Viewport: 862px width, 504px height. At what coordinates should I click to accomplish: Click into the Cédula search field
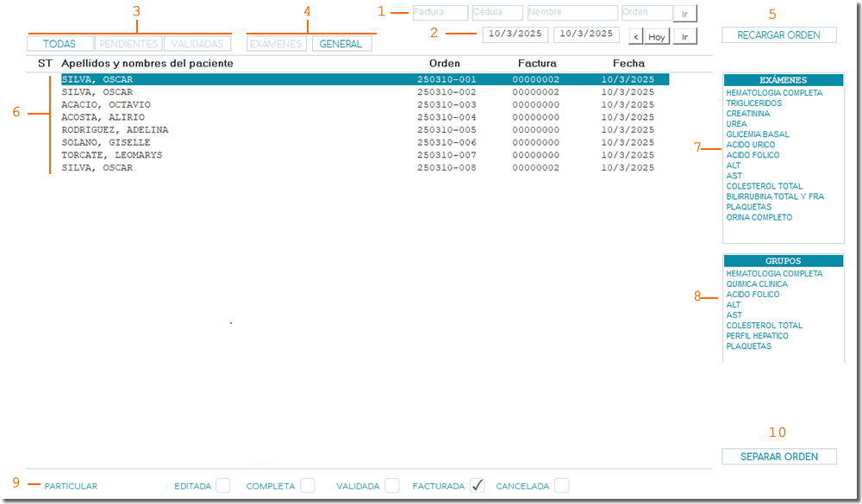pos(497,13)
